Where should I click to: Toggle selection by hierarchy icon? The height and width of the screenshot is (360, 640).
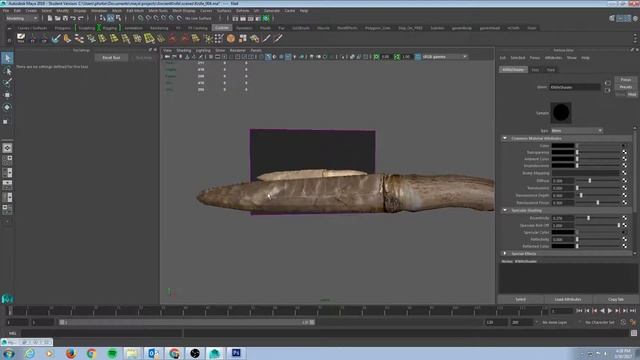102,18
